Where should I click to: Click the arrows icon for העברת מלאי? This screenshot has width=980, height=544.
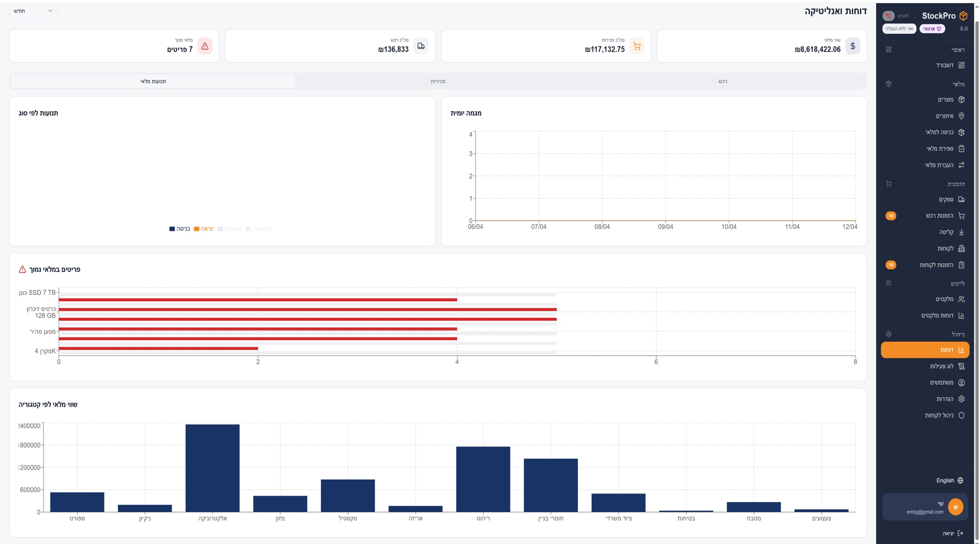961,165
